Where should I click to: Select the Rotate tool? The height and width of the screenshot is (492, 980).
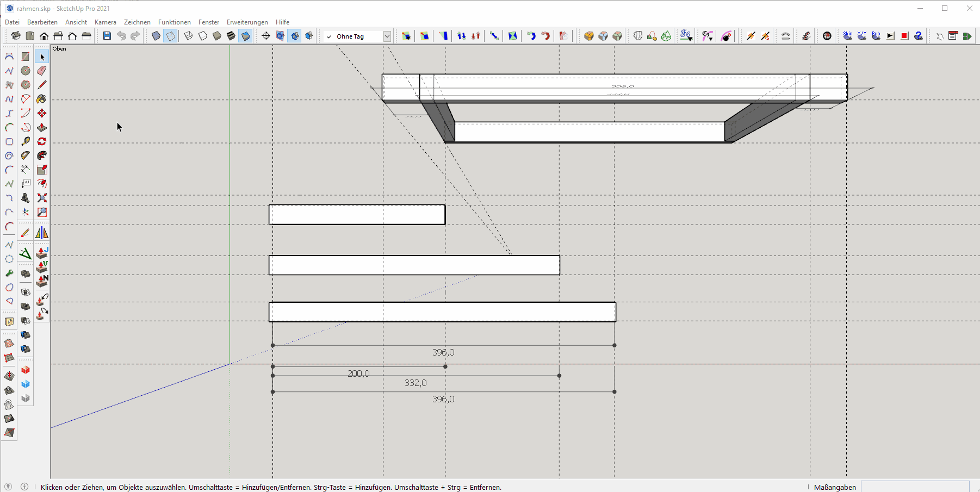click(x=42, y=141)
